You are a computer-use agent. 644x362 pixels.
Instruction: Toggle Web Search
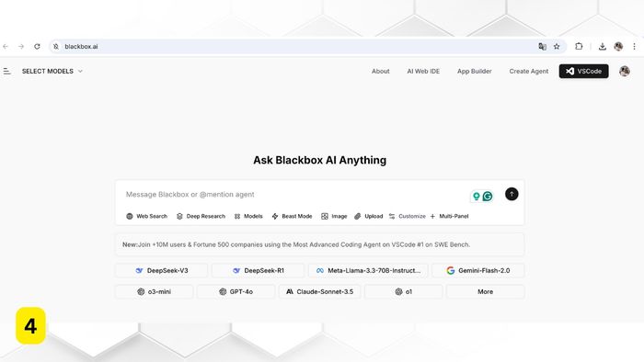pyautogui.click(x=146, y=216)
